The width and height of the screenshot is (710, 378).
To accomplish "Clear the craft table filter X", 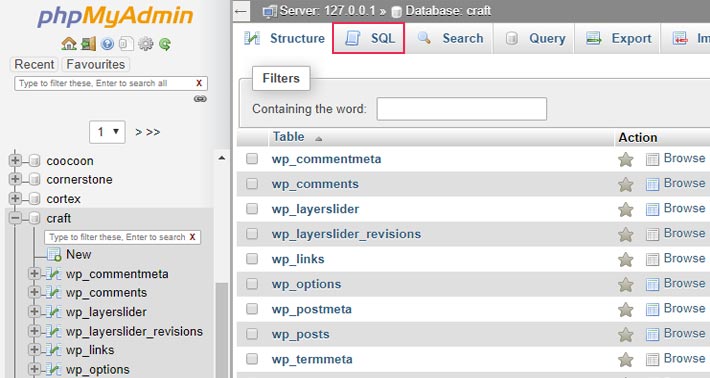I will [192, 237].
